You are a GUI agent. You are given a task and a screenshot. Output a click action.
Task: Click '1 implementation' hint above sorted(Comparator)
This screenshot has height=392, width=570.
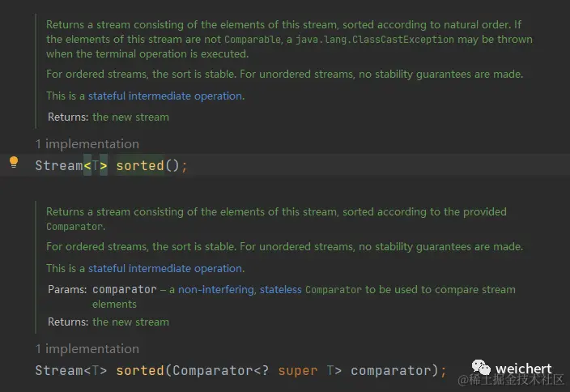[x=87, y=349]
